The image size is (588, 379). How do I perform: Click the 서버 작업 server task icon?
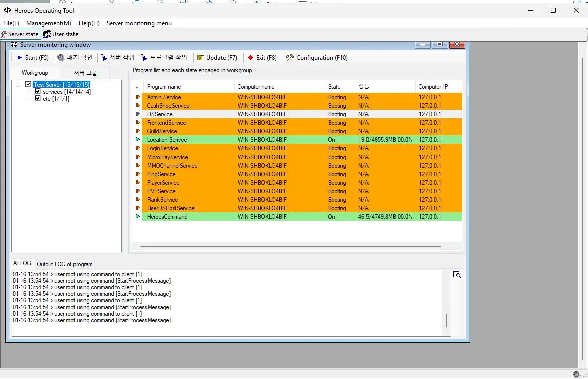pyautogui.click(x=104, y=58)
